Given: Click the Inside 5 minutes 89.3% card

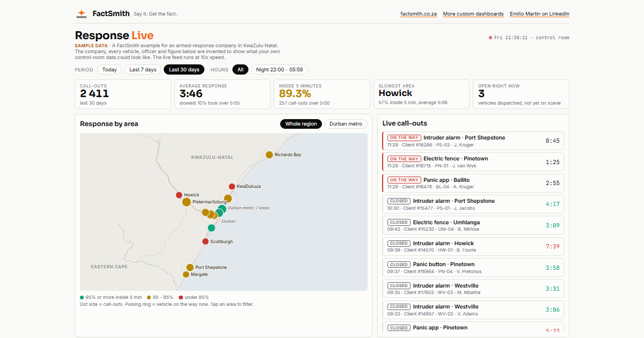Looking at the screenshot, I should (322, 94).
